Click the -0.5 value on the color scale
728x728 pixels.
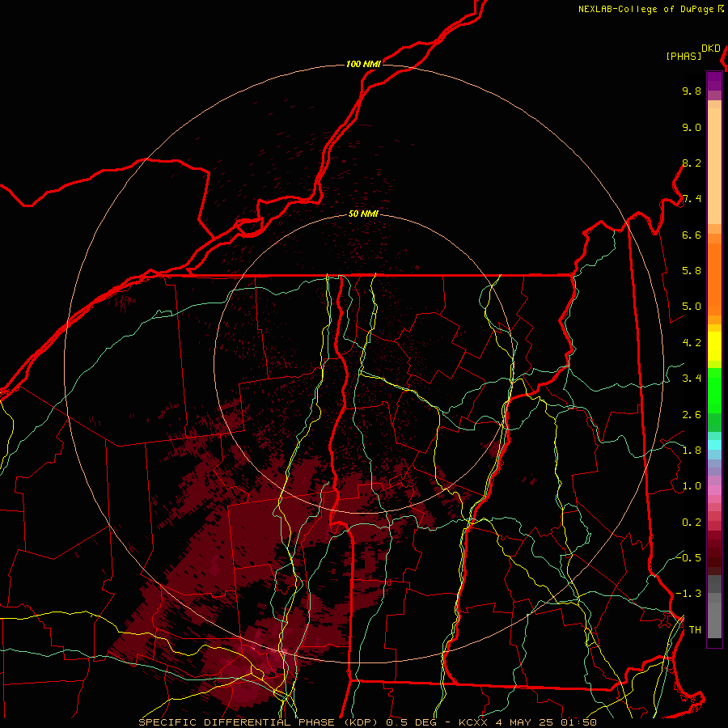coord(689,557)
